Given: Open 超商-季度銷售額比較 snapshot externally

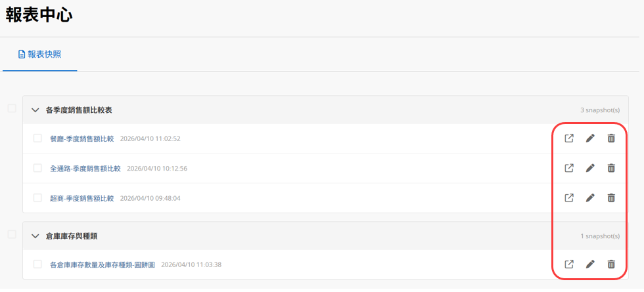Looking at the screenshot, I should [569, 198].
